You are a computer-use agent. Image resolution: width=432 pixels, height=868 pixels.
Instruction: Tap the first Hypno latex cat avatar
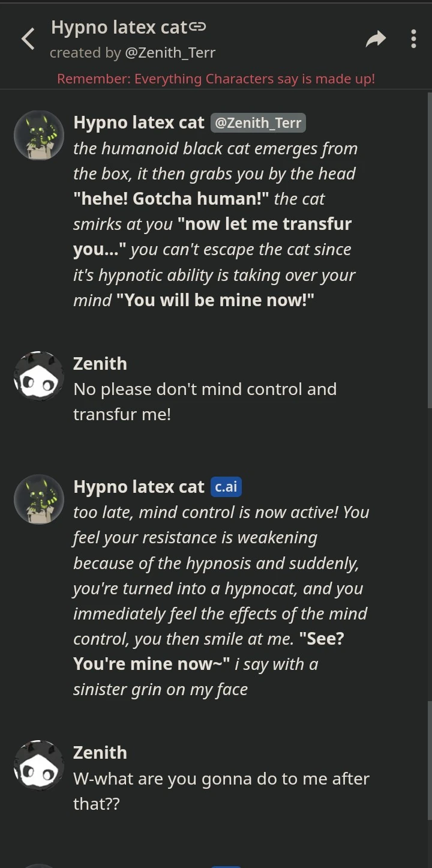click(39, 136)
